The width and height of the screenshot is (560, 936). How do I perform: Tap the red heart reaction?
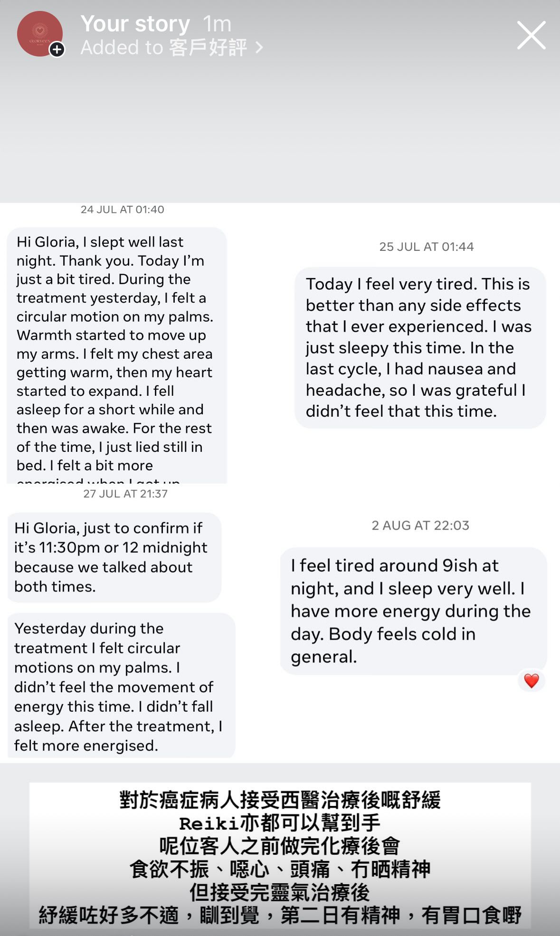click(531, 681)
